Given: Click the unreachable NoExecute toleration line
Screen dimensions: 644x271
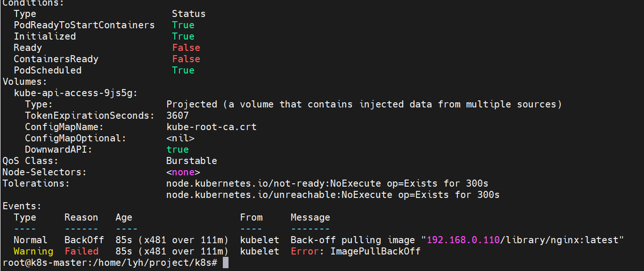Looking at the screenshot, I should coord(333,195).
